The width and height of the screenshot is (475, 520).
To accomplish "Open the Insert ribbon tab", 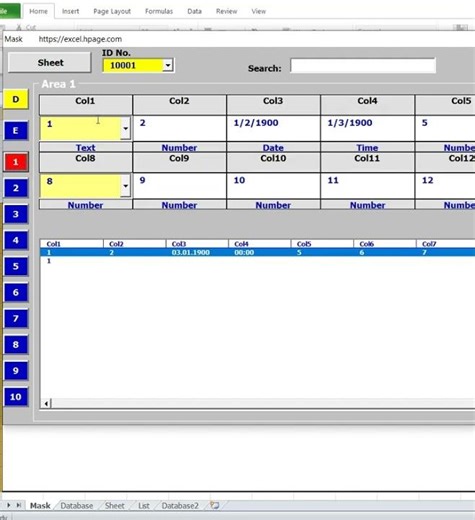I will tap(70, 11).
